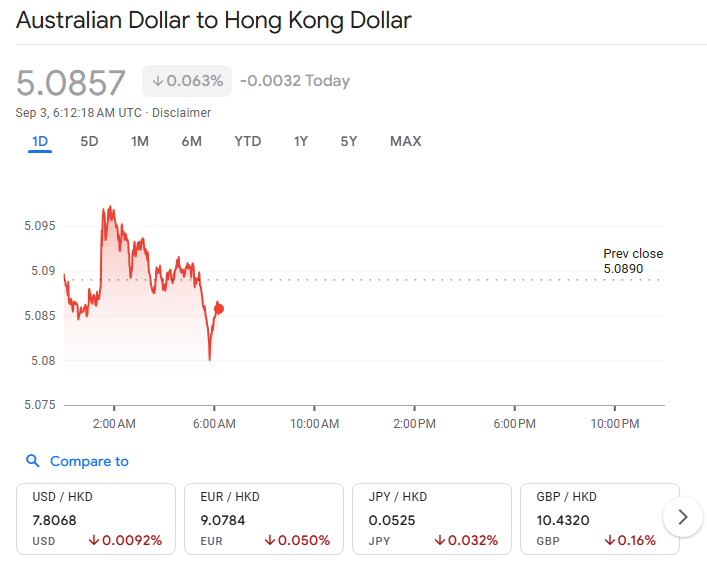Open the 5Y chart range

[348, 141]
